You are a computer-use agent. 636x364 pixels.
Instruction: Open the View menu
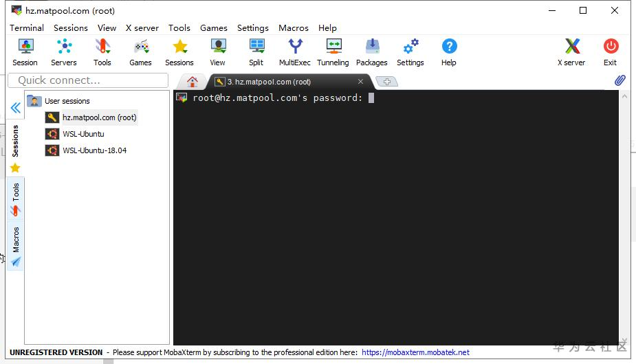coord(107,28)
